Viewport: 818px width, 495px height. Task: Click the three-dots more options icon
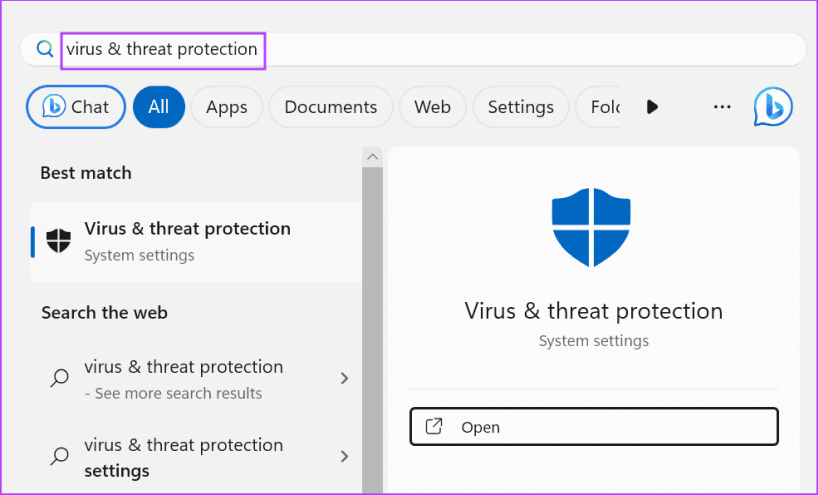[x=722, y=107]
